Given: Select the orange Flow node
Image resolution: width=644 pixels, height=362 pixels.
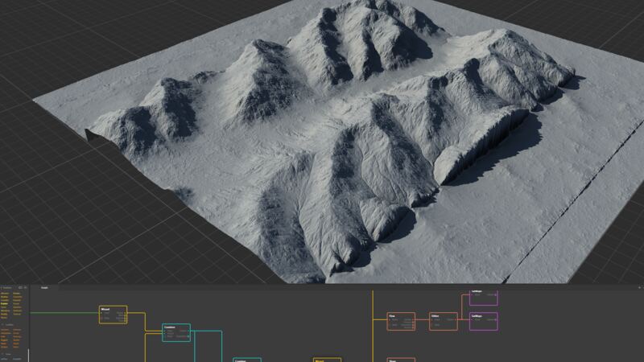Looking at the screenshot, I should pyautogui.click(x=401, y=321).
